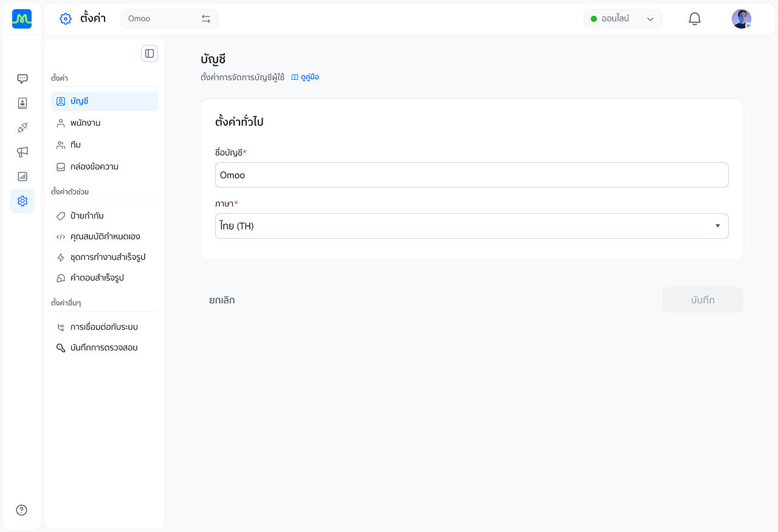Click the gear icon beside ตั้งค่า title
The width and height of the screenshot is (778, 532).
pos(66,19)
